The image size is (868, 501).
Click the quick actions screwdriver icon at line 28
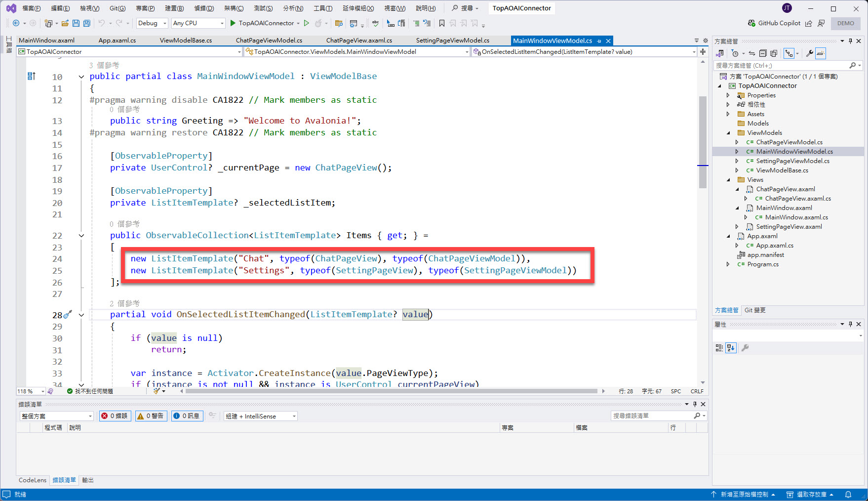tap(68, 314)
